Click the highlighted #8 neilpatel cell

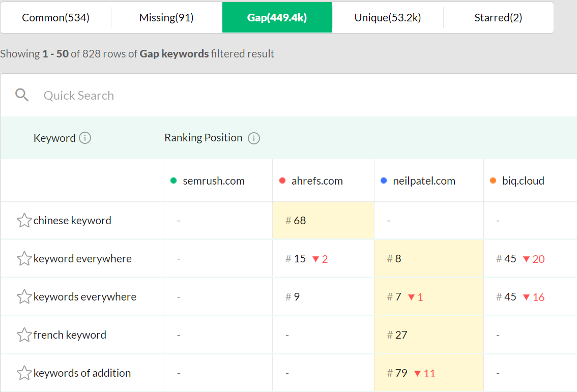pos(429,258)
